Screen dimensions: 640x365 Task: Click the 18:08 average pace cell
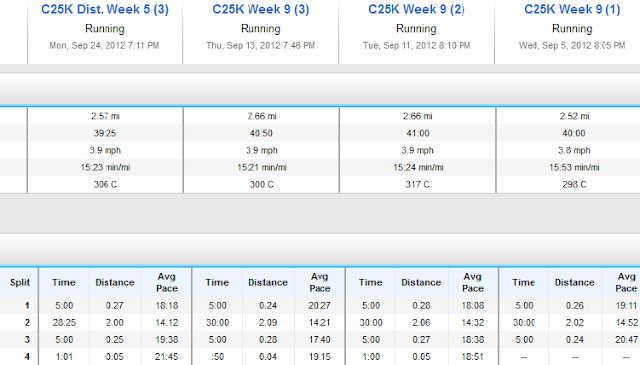point(473,305)
